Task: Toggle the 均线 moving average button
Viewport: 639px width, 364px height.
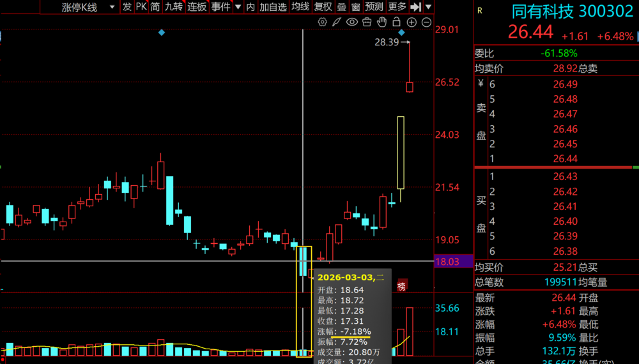Action: tap(300, 7)
